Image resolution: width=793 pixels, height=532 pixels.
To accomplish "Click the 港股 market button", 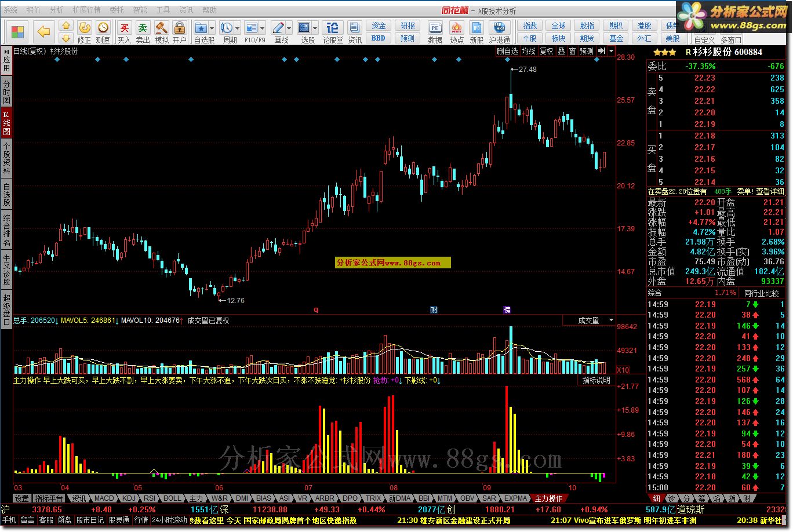I will (x=644, y=26).
